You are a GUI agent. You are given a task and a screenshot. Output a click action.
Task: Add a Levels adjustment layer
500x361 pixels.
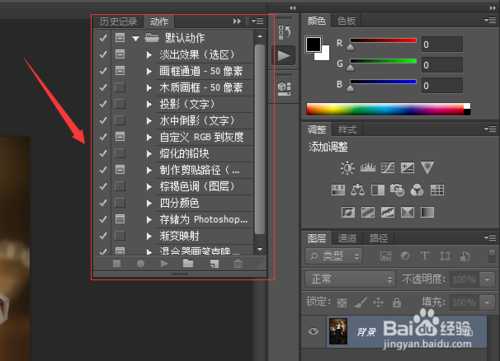[x=368, y=168]
